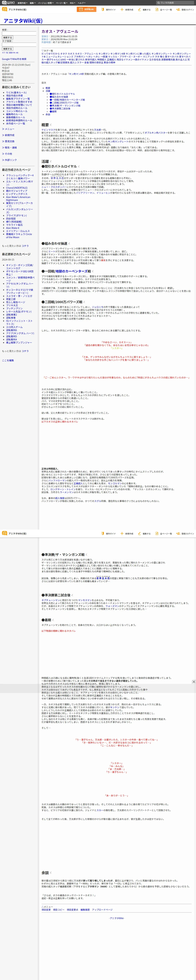The width and height of the screenshot is (196, 980).
Task: Open the ブリキ大王 recently updated link
Action: pyautogui.click(x=12, y=305)
